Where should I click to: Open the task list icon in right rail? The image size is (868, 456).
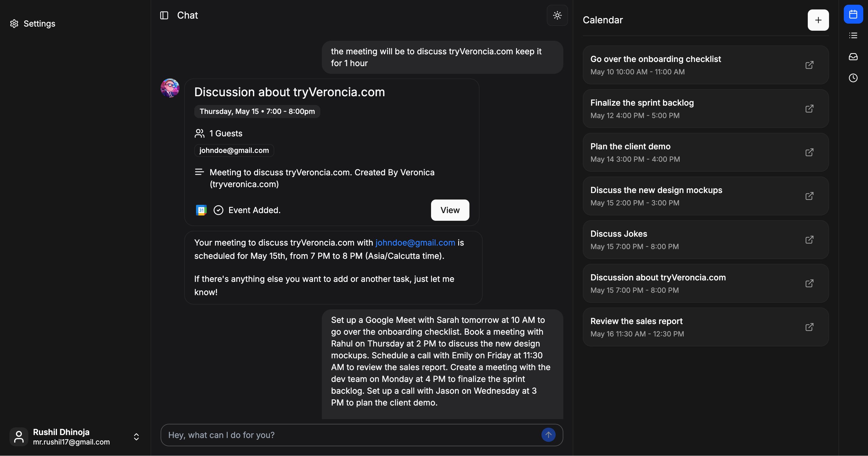tap(853, 36)
